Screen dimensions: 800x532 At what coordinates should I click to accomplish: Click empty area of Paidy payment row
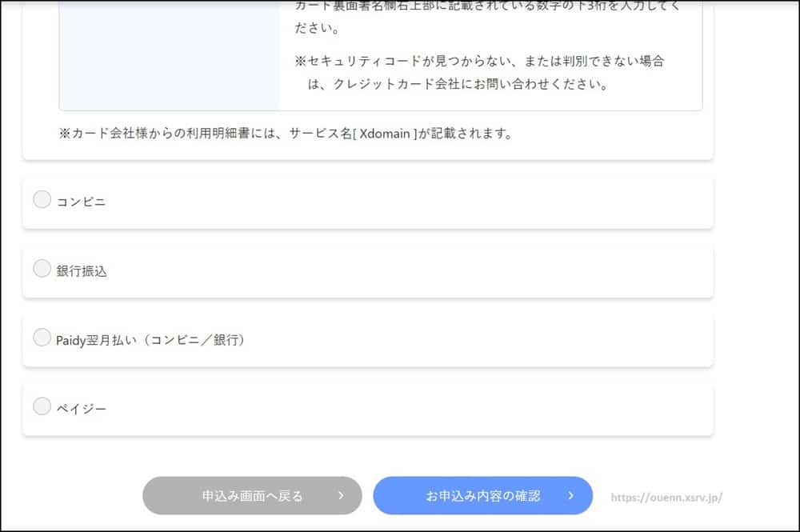[x=480, y=340]
